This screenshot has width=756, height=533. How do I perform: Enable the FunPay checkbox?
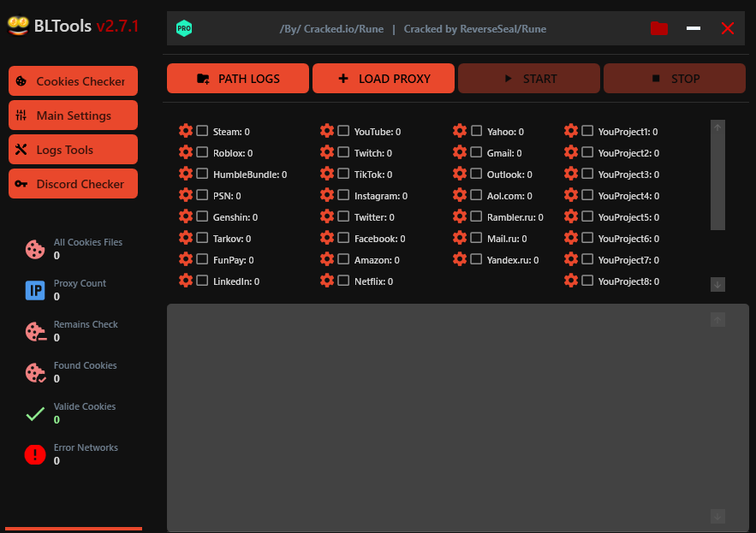(202, 259)
